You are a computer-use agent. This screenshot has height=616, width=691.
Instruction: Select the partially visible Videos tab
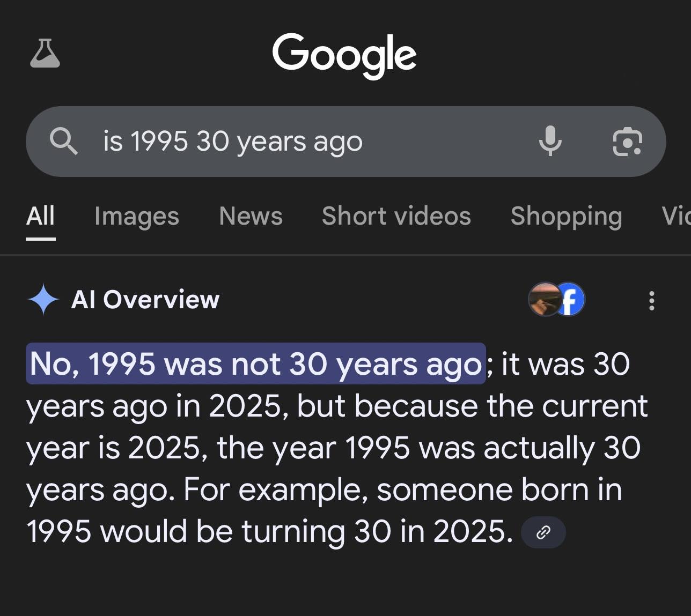point(676,216)
